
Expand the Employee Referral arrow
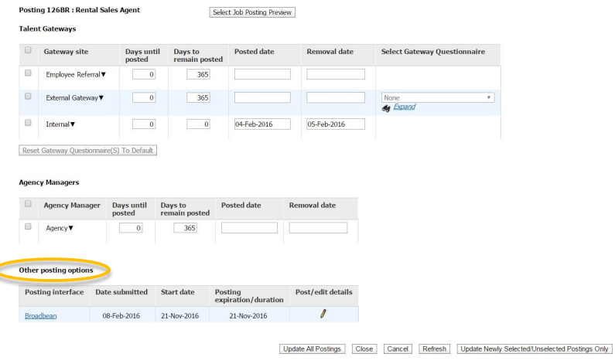pyautogui.click(x=104, y=74)
